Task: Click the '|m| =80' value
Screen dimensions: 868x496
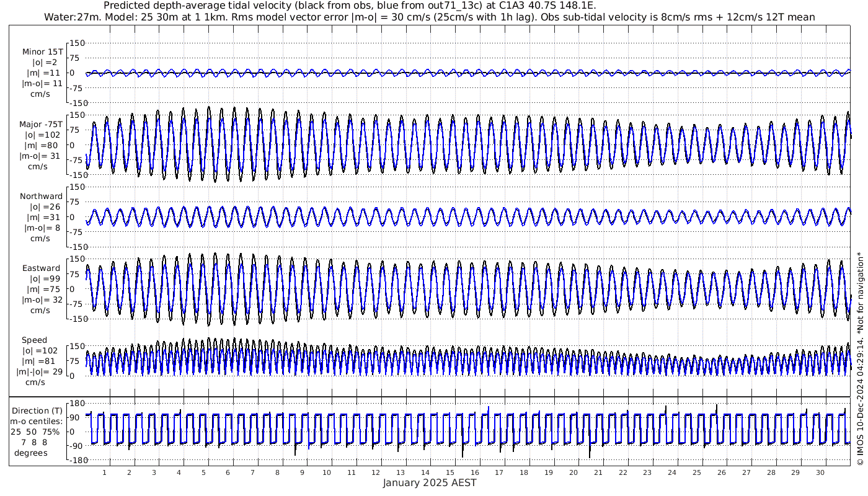Action: click(43, 146)
